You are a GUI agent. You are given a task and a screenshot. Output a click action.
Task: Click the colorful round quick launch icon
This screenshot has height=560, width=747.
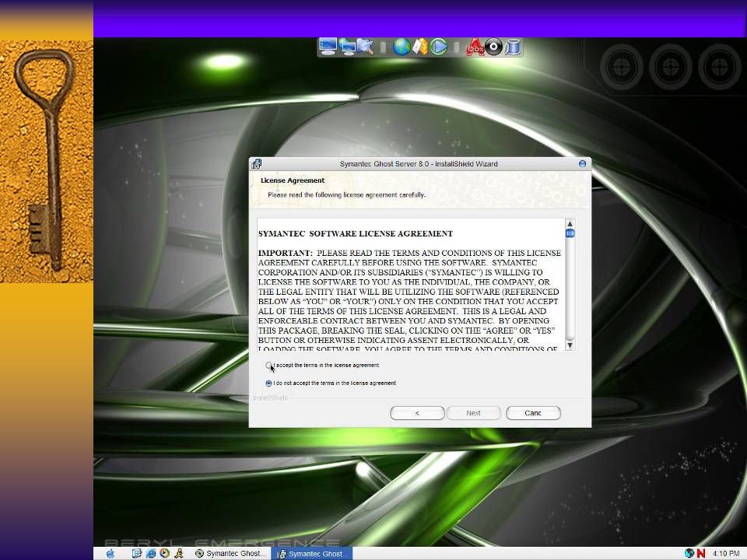click(x=165, y=553)
